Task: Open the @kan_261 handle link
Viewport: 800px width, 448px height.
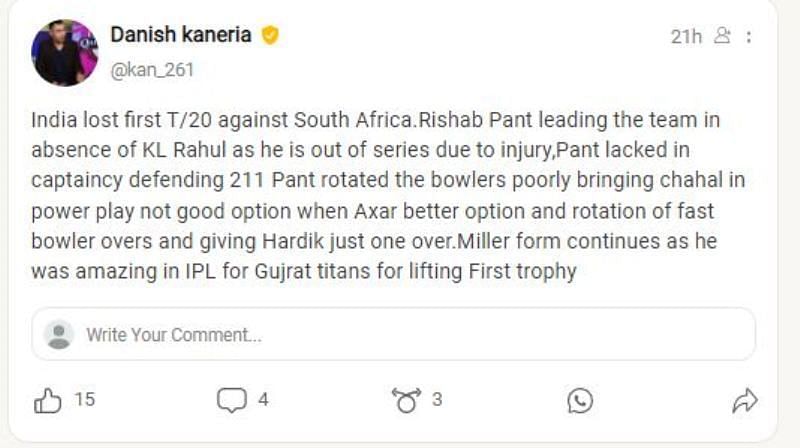Action: point(152,70)
